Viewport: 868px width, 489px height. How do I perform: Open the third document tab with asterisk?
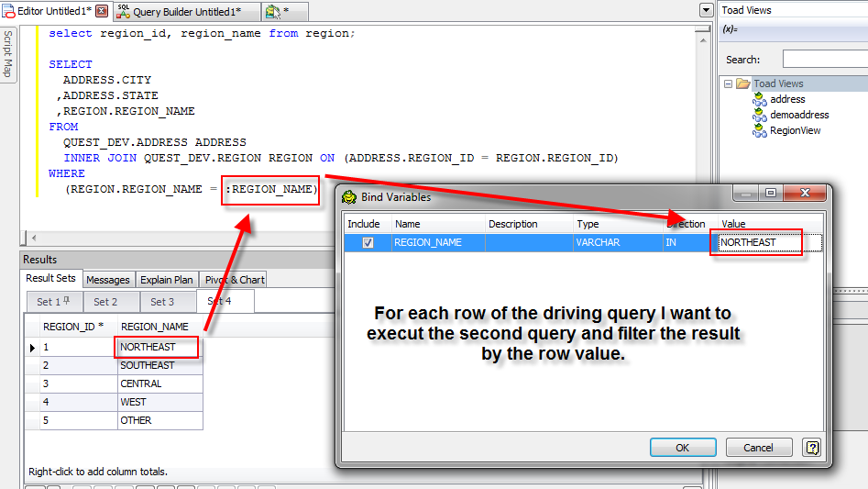click(284, 11)
